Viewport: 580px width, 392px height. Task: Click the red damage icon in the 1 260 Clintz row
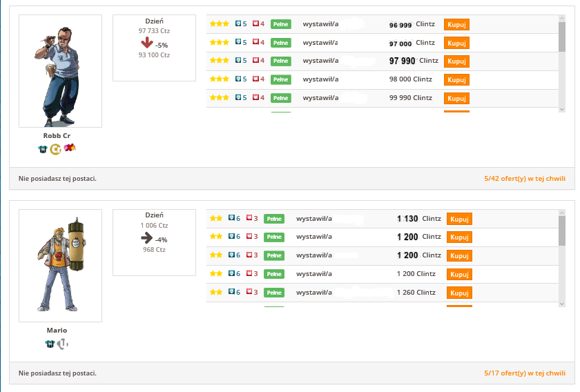[249, 291]
